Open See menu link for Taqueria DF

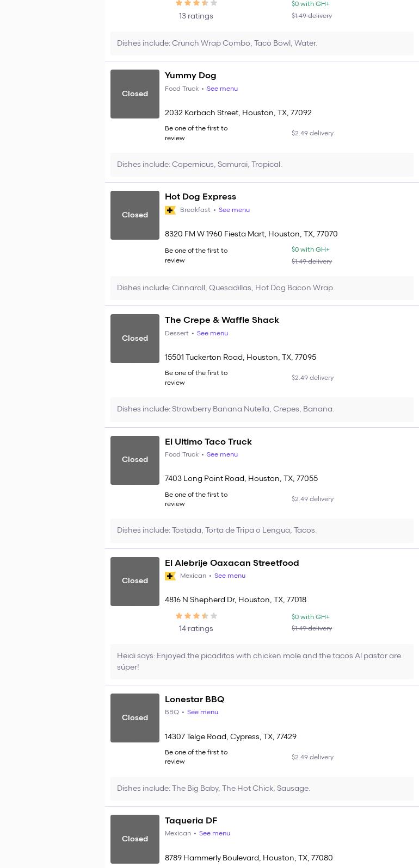point(214,833)
